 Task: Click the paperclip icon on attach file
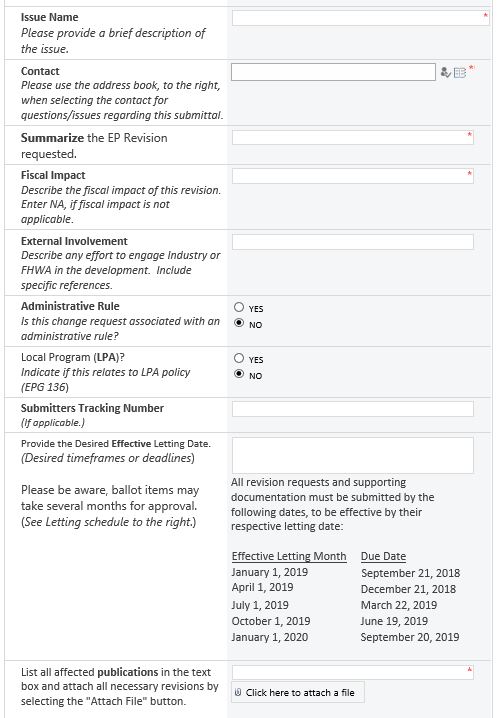[x=238, y=692]
